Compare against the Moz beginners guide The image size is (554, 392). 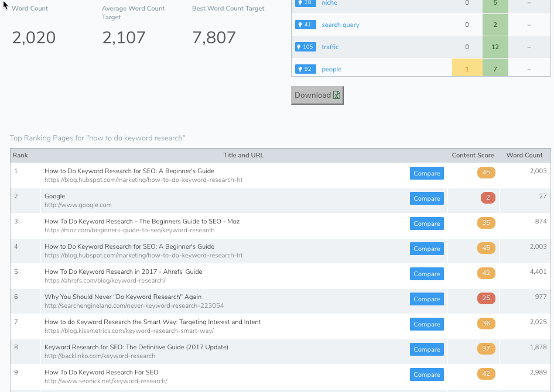point(426,223)
